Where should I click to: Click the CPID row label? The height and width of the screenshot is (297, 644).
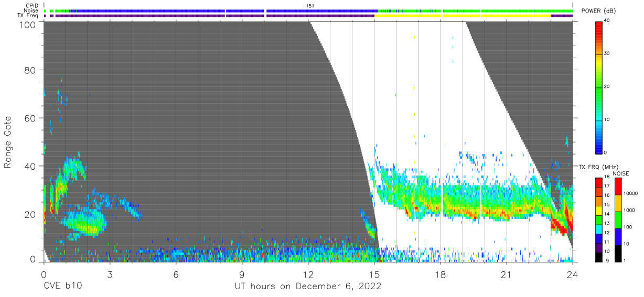tap(33, 6)
